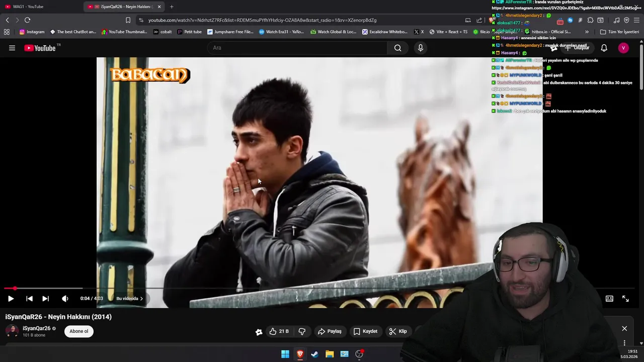Viewport: 644px width, 362px height.
Task: Dislike the video with thumbs down
Action: click(302, 331)
